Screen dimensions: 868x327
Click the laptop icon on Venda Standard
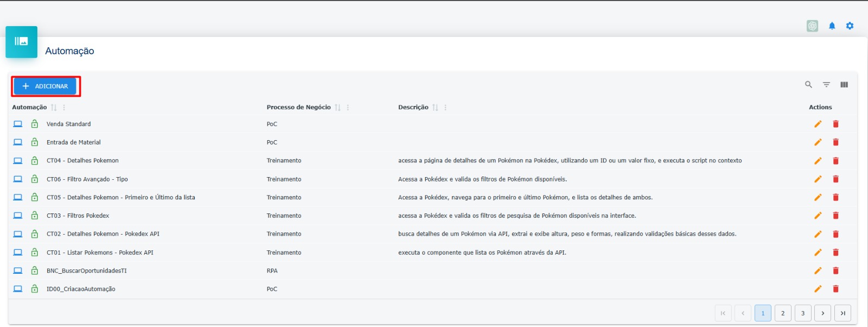point(18,124)
